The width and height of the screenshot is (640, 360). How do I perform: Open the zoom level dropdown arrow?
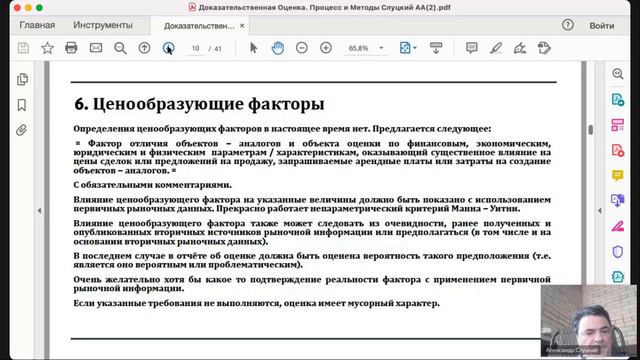pyautogui.click(x=382, y=48)
